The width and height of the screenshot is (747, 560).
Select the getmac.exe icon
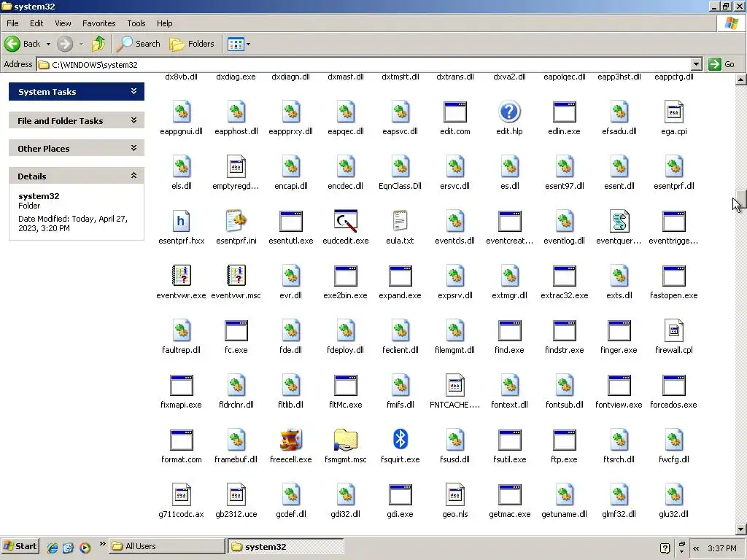(509, 495)
